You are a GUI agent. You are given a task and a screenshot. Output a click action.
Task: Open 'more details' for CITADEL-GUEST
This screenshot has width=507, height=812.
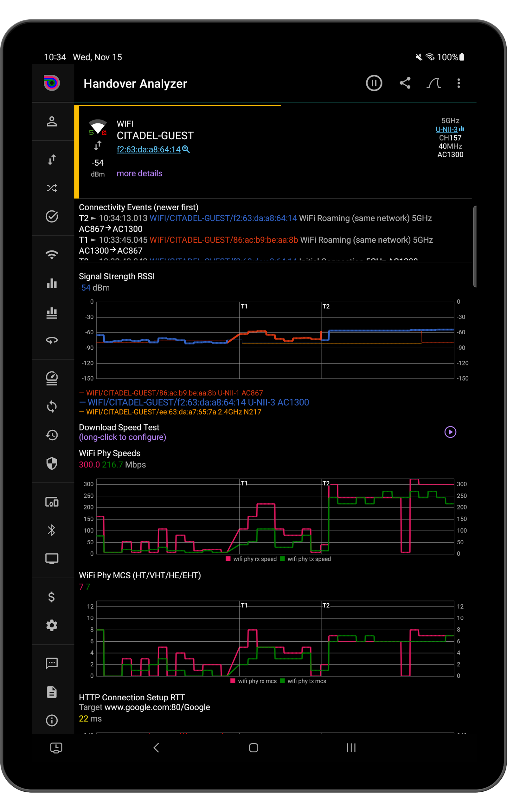coord(139,173)
